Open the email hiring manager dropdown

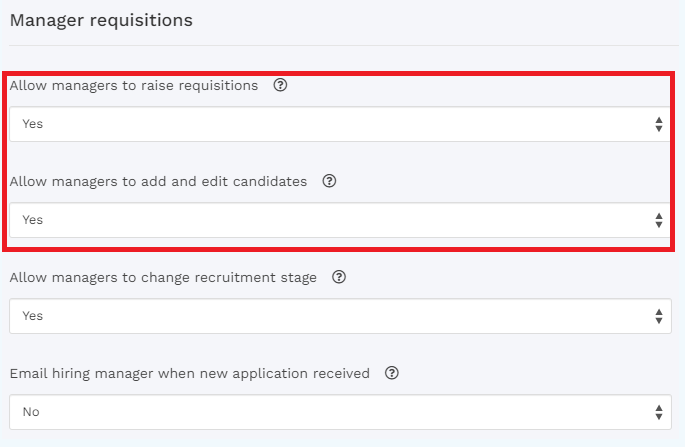click(x=340, y=412)
